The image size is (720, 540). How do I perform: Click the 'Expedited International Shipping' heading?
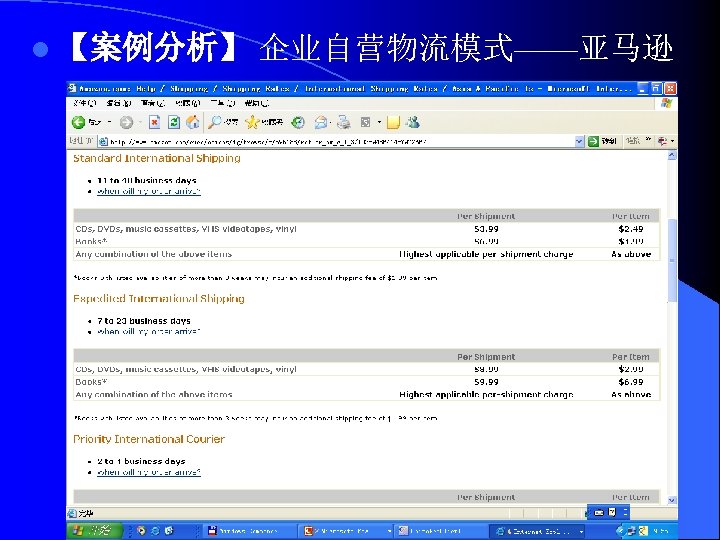[x=159, y=299]
